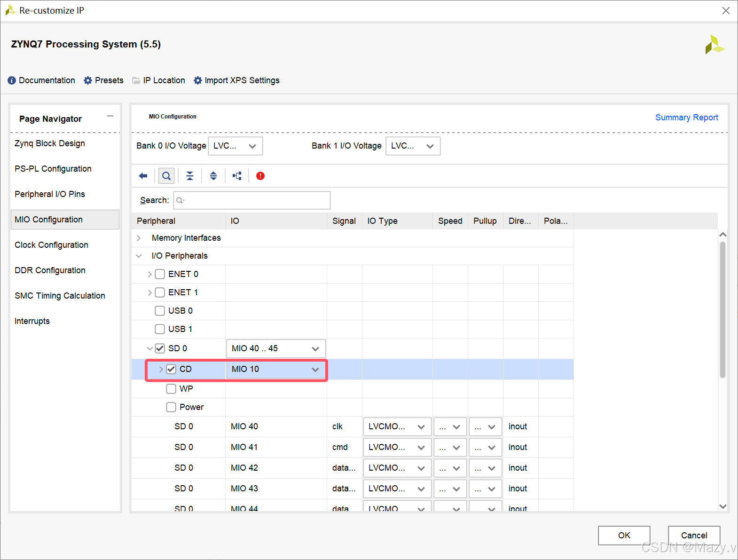Viewport: 738px width, 560px height.
Task: Enable the USB 1 checkbox
Action: coord(160,329)
